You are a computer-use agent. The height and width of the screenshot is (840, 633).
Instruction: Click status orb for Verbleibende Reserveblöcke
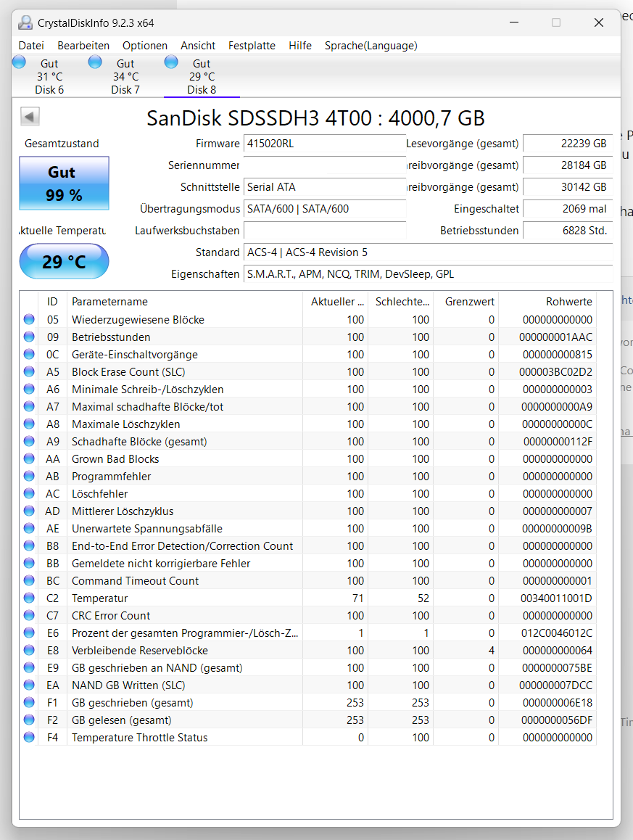pos(29,651)
